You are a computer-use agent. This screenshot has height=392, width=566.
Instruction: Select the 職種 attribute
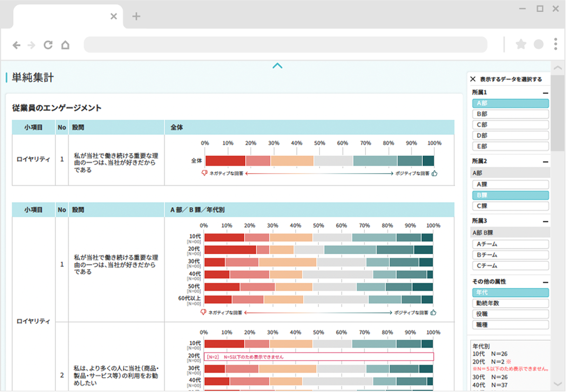(x=510, y=325)
